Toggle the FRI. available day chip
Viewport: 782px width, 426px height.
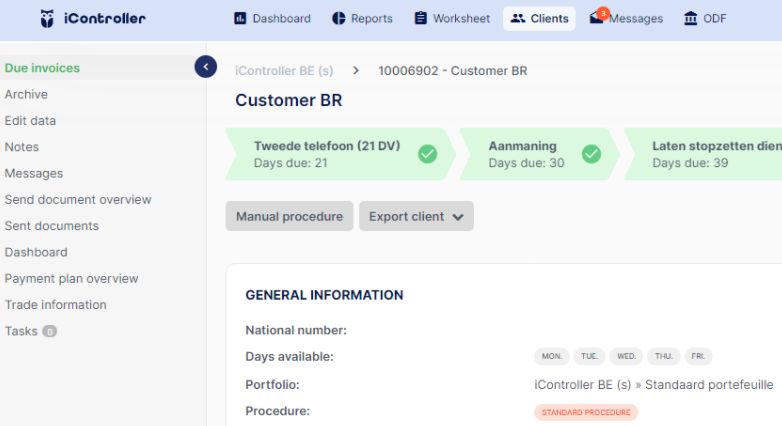click(x=698, y=356)
